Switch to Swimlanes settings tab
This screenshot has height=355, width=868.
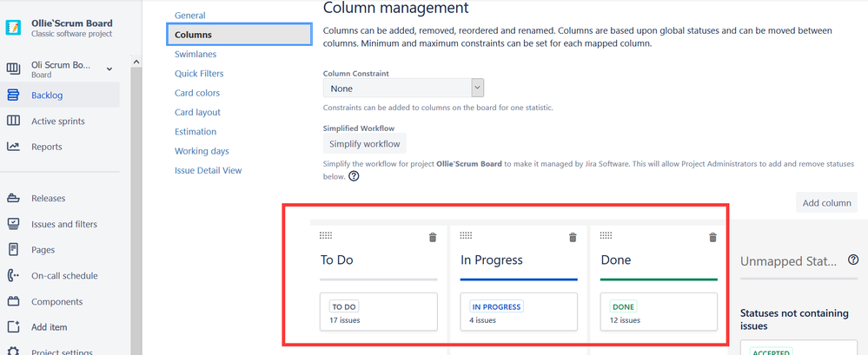pos(195,54)
